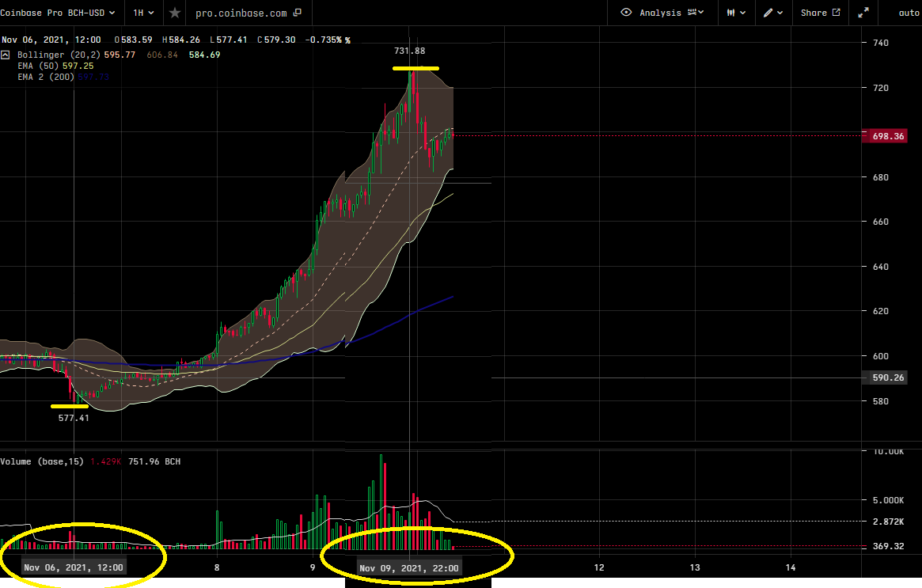Click the Nov 09, 2021, 22:00 time marker
Screen dimensions: 922x588
[x=408, y=568]
